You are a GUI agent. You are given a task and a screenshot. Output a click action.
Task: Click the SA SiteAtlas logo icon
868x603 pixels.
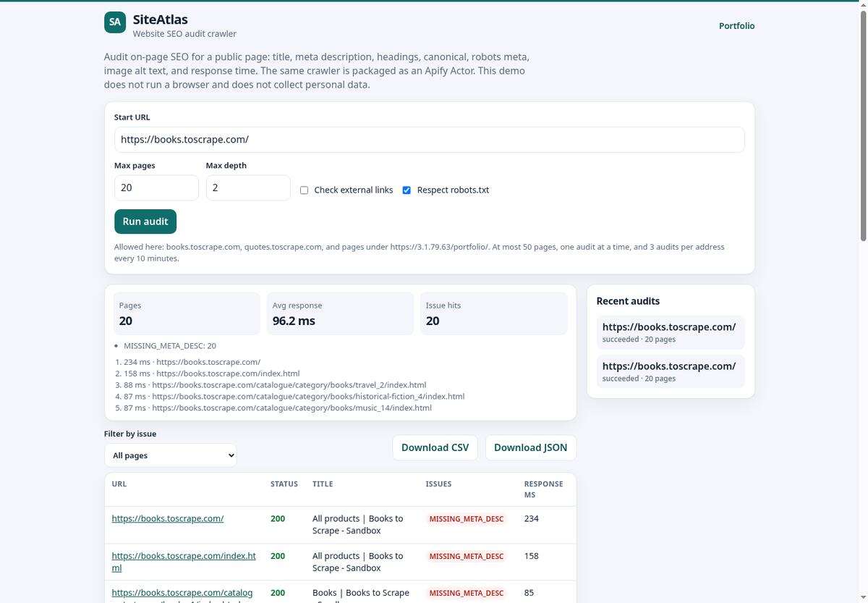115,22
